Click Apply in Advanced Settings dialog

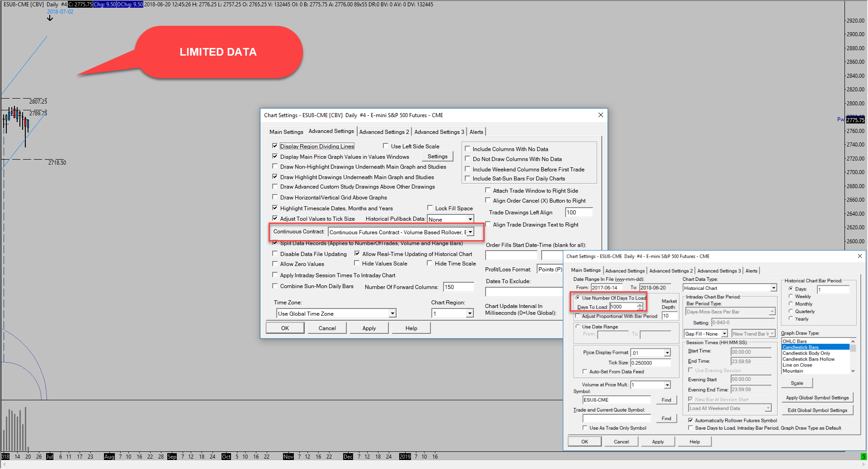tap(369, 328)
